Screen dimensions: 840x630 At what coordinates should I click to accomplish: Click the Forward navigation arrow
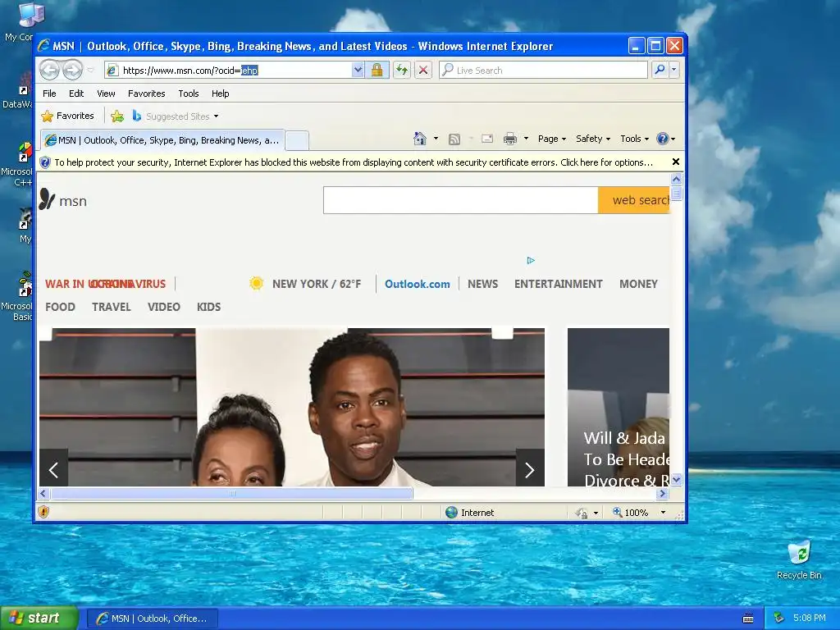73,70
